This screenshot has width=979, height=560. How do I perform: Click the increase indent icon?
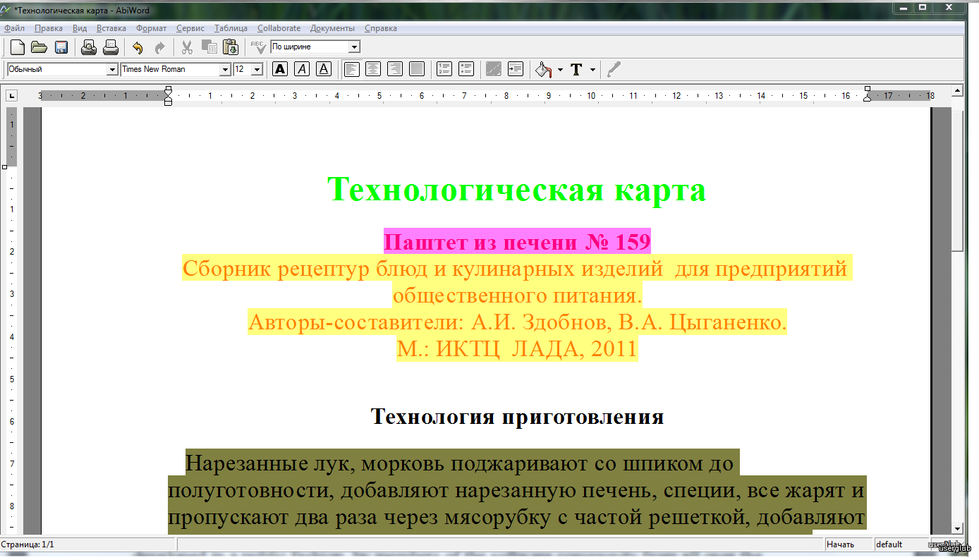[516, 69]
